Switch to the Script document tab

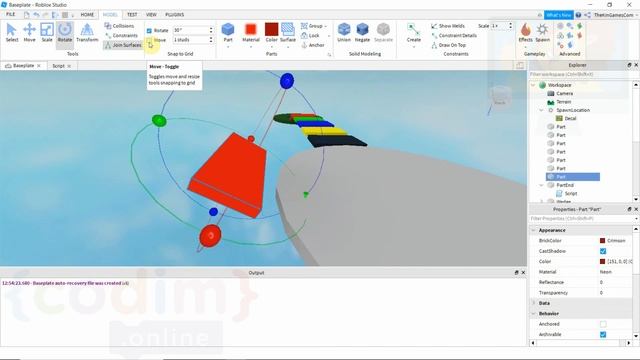(58, 66)
